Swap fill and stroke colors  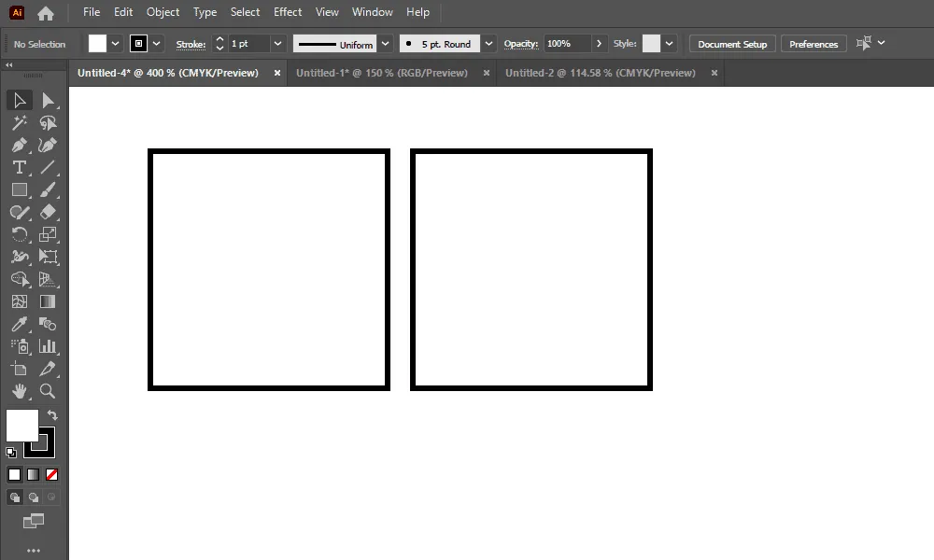pyautogui.click(x=52, y=414)
